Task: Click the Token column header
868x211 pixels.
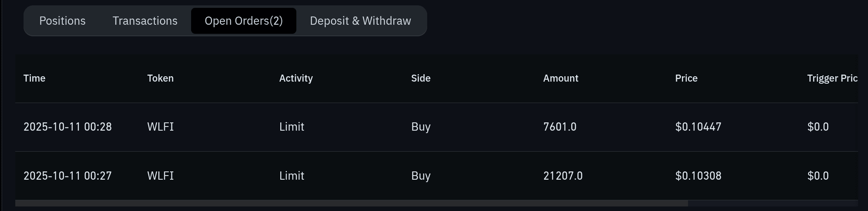Action: (160, 78)
